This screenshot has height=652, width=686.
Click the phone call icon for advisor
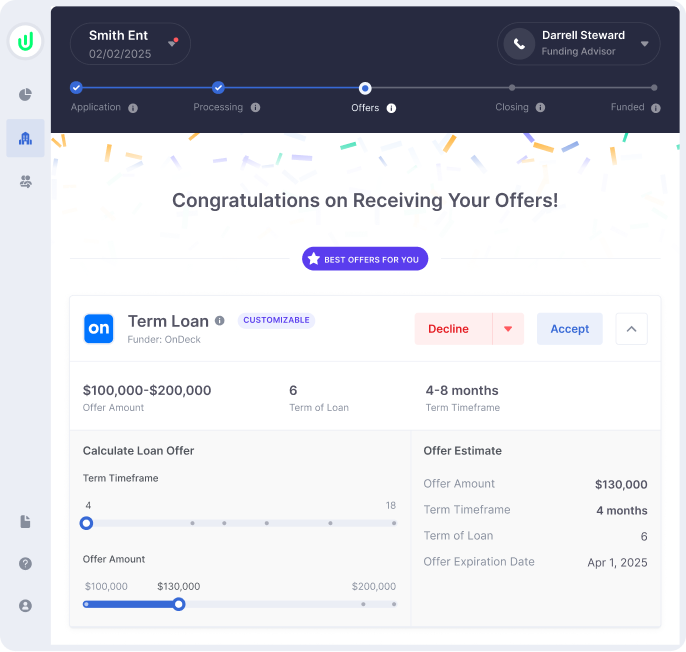(x=519, y=44)
